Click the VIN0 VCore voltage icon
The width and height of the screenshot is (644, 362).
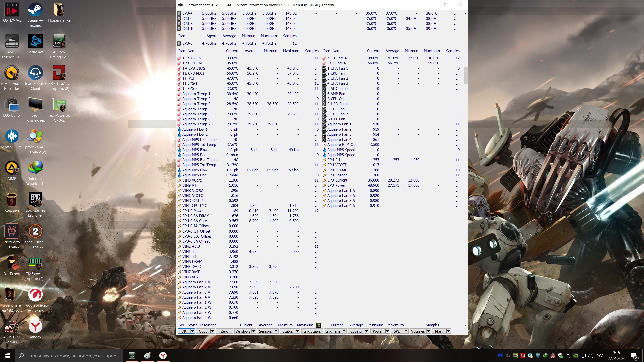click(x=179, y=180)
